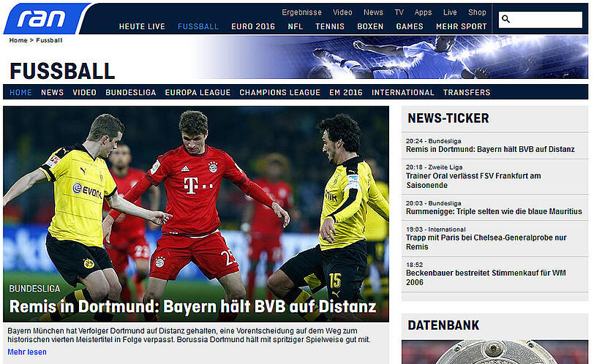Open the TENNIS section
The image size is (594, 364).
[x=330, y=26]
